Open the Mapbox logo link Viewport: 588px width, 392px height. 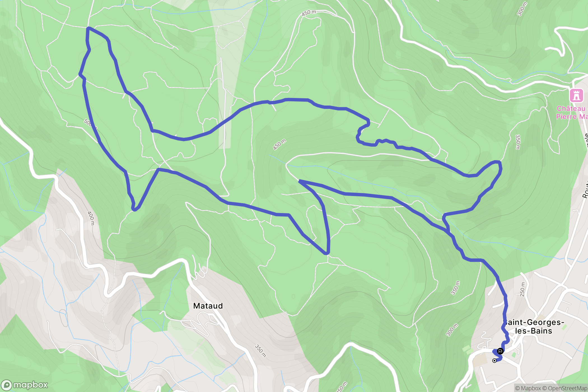pyautogui.click(x=24, y=385)
